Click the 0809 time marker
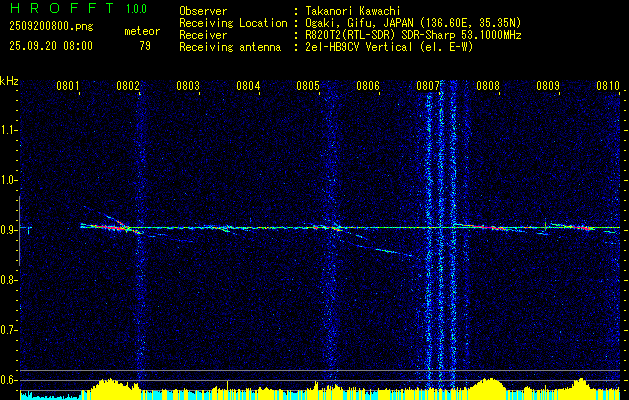Image resolution: width=629 pixels, height=400 pixels. (x=548, y=86)
